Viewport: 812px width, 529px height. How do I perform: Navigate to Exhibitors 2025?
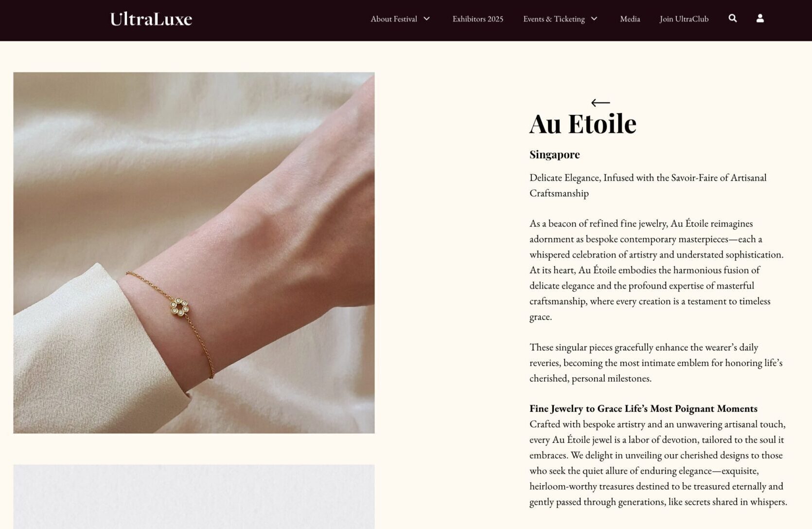pyautogui.click(x=477, y=19)
